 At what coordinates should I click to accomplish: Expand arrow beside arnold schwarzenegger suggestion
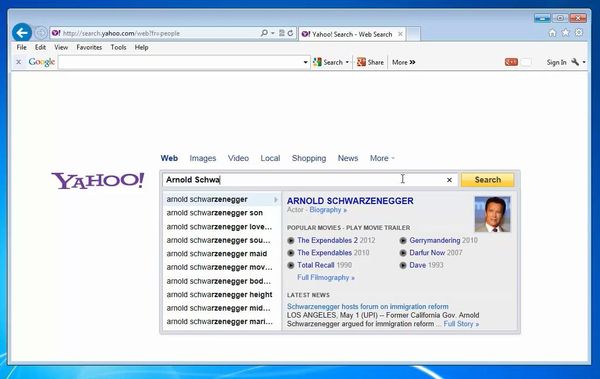pos(276,199)
